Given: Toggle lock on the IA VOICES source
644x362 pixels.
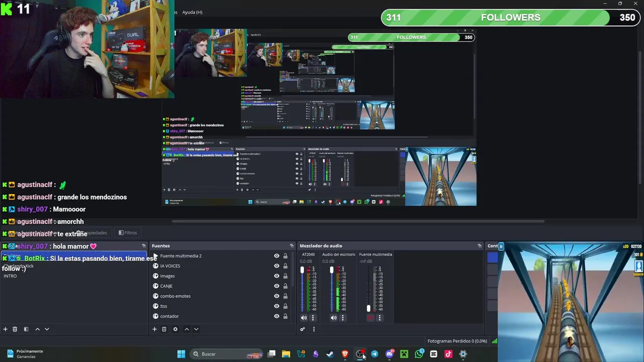Looking at the screenshot, I should click(285, 266).
